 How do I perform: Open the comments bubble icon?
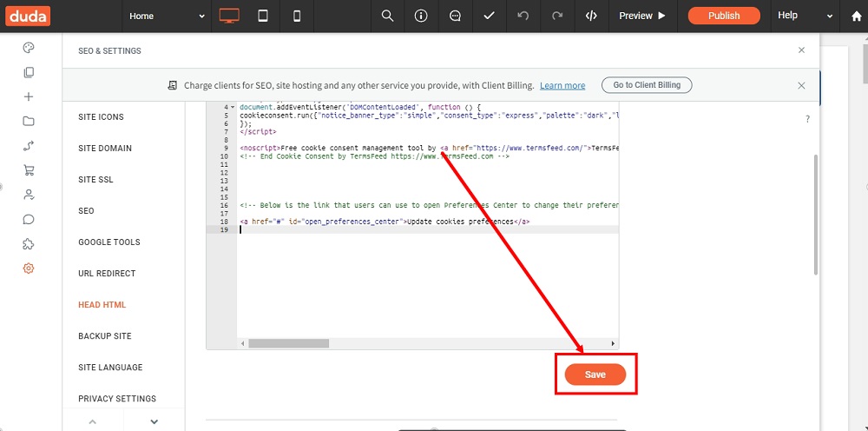click(455, 16)
